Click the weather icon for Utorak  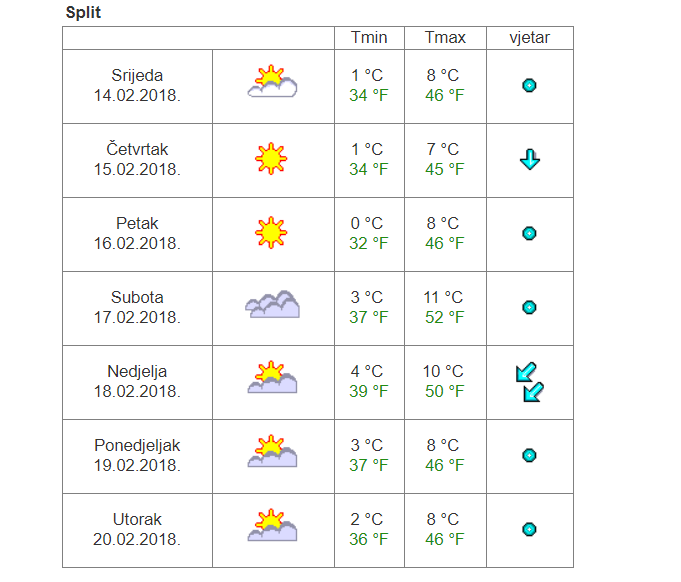point(272,525)
